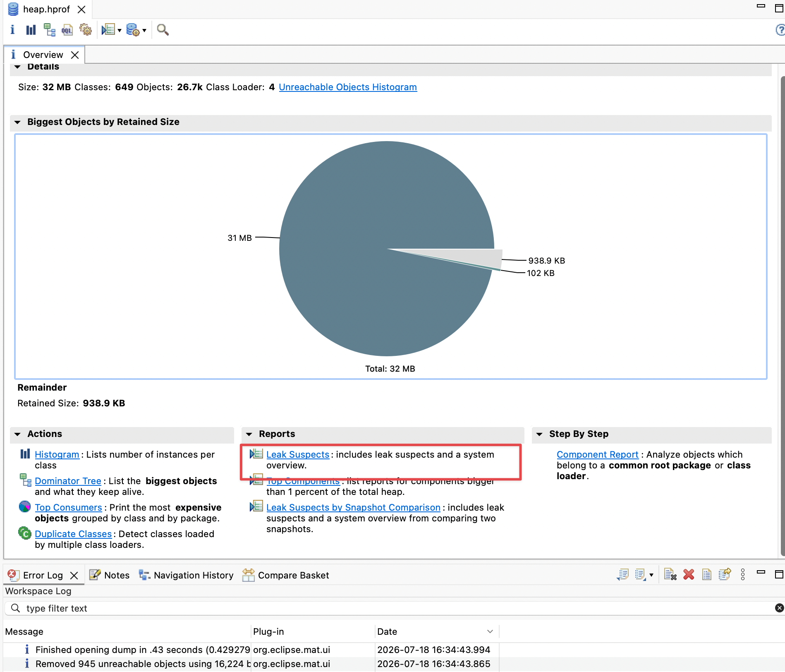Open the Component Report link
Image resolution: width=785 pixels, height=672 pixels.
coord(597,454)
